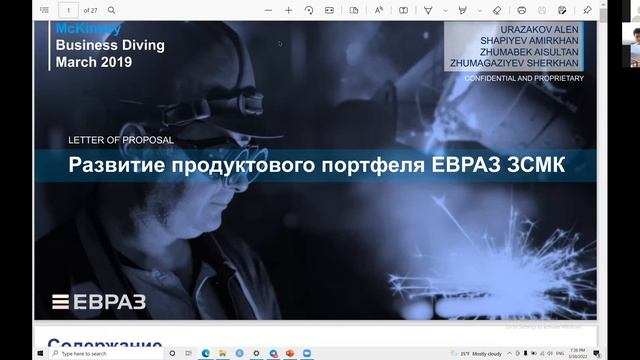Open Task View on the taskbar
The height and width of the screenshot is (360, 640).
coord(188,353)
